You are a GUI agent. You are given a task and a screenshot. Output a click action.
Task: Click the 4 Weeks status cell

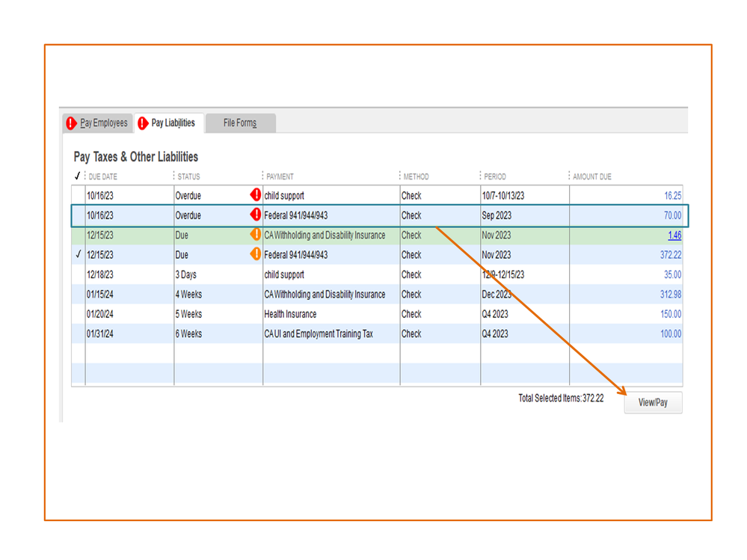(x=218, y=295)
